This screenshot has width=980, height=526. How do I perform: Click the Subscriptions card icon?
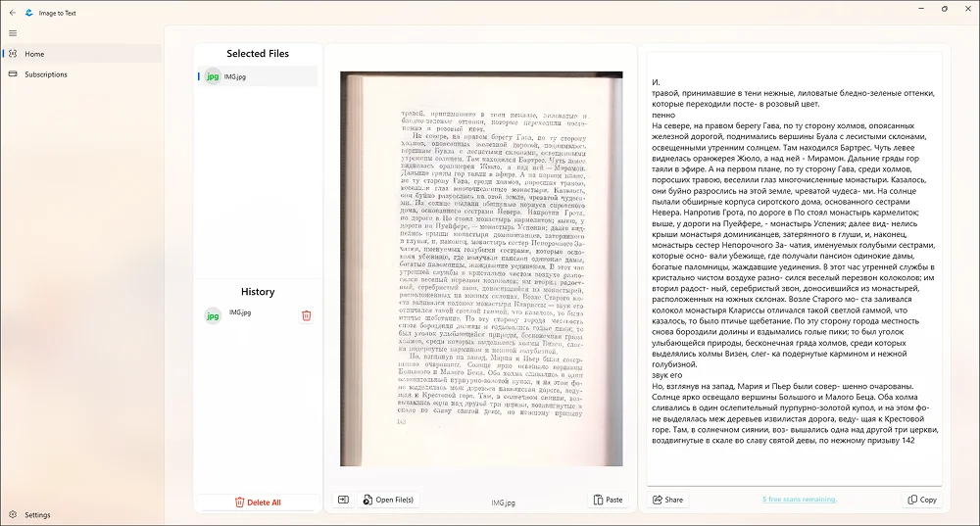tap(13, 73)
